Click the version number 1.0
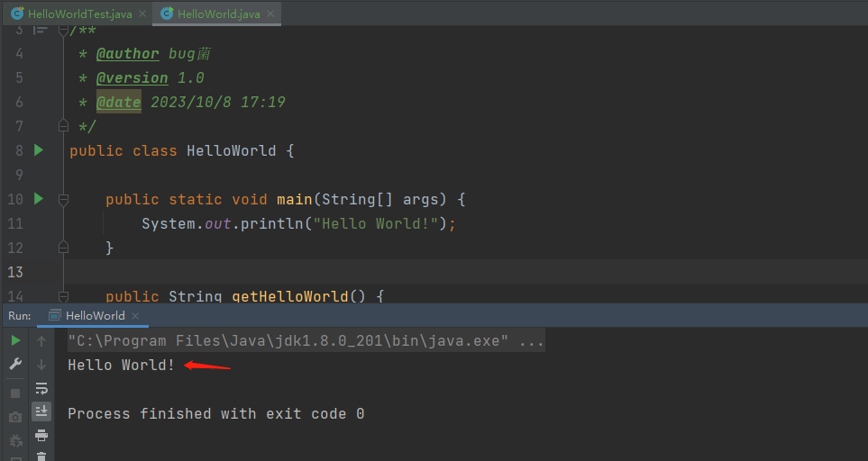868x461 pixels. 190,78
